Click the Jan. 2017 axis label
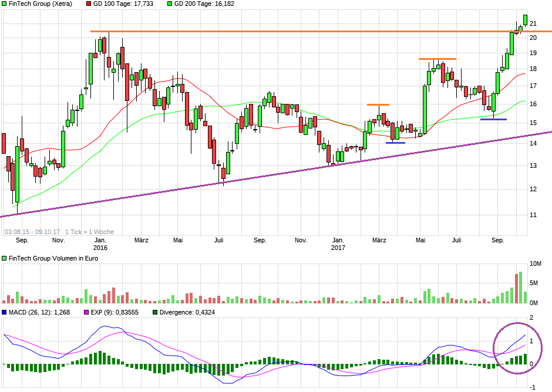Image resolution: width=552 pixels, height=392 pixels. click(338, 244)
